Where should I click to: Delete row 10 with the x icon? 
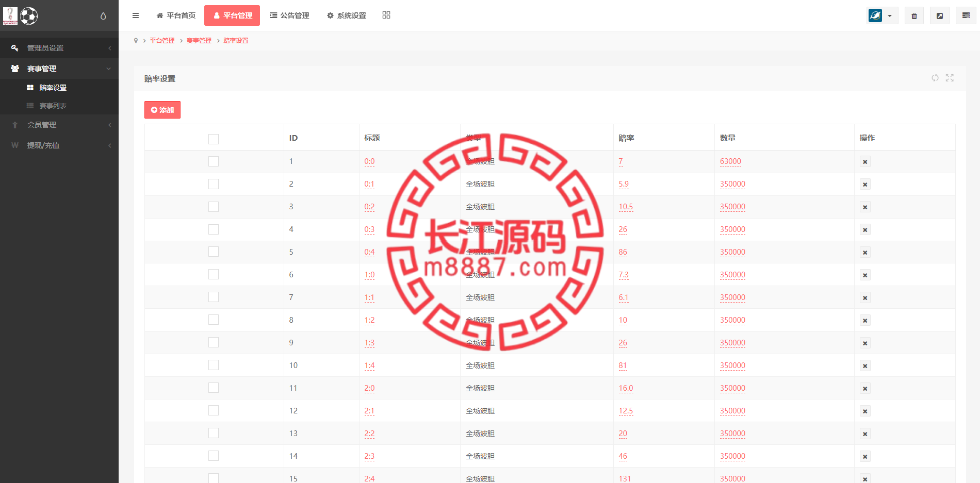pyautogui.click(x=865, y=366)
